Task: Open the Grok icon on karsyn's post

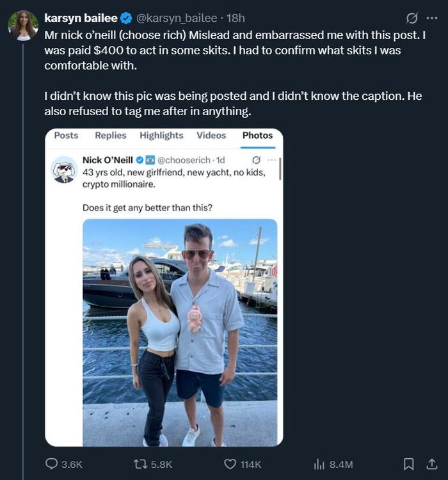Action: click(412, 18)
